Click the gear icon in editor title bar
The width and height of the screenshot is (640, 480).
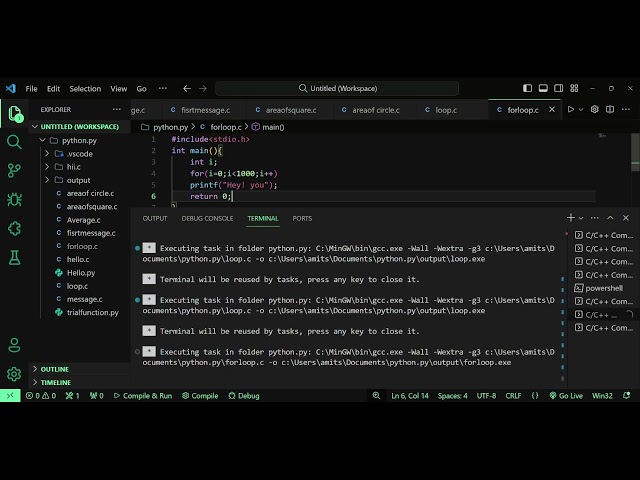pyautogui.click(x=595, y=109)
